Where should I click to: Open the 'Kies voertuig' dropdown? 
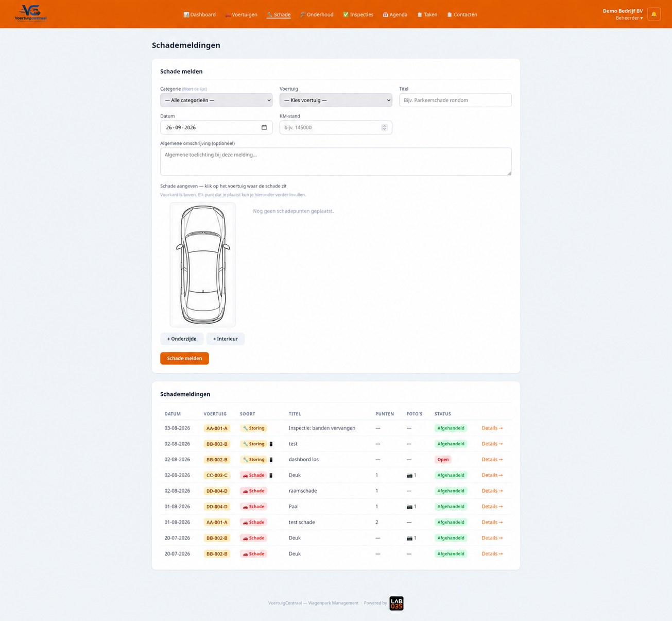point(336,100)
